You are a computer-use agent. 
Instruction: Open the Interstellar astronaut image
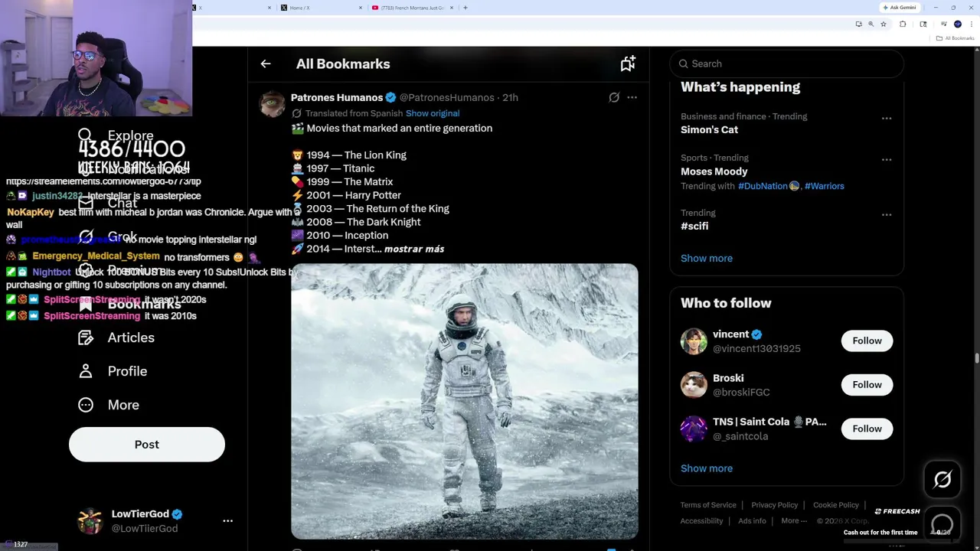coord(465,402)
